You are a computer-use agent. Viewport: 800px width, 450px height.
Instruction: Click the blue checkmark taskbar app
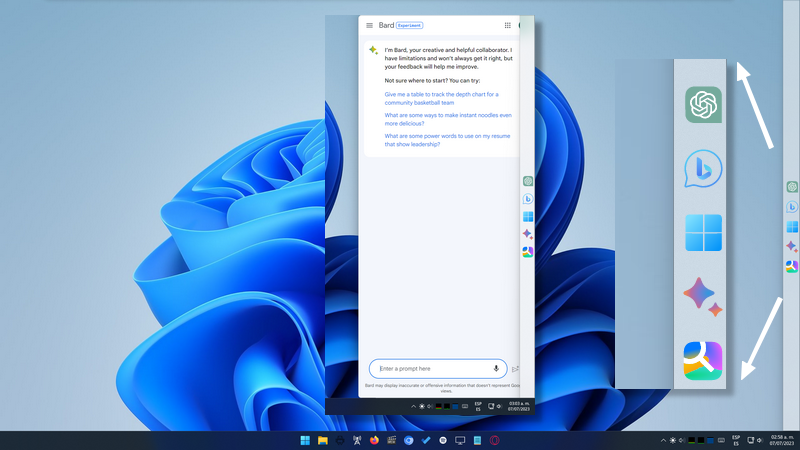tap(426, 440)
